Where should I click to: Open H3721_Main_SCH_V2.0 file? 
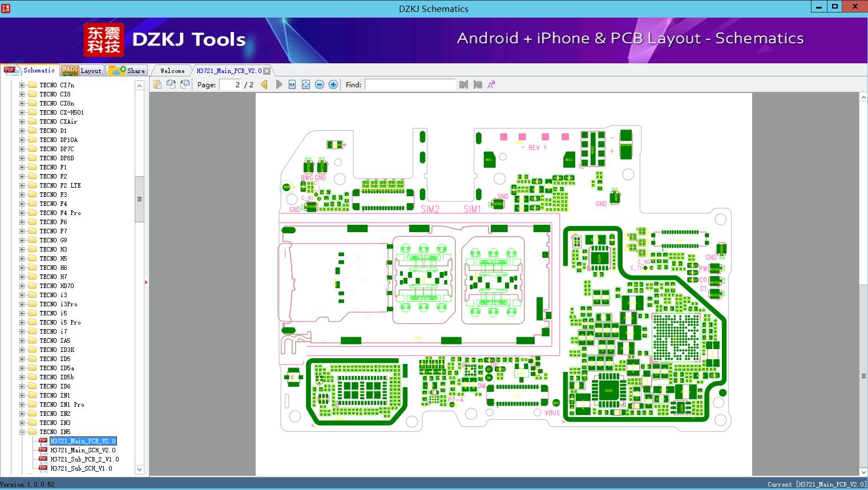click(83, 450)
